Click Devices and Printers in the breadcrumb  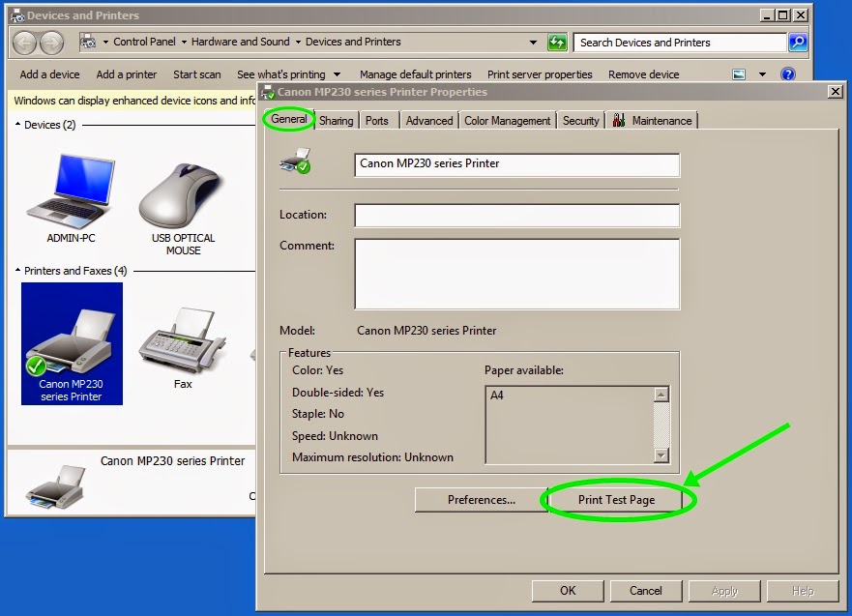(353, 42)
